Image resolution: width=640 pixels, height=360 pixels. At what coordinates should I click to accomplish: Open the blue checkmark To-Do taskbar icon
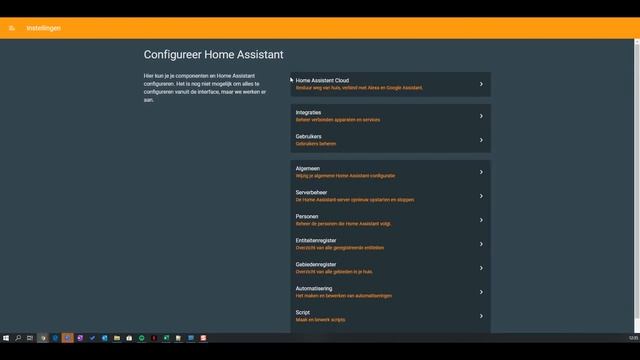pos(92,338)
